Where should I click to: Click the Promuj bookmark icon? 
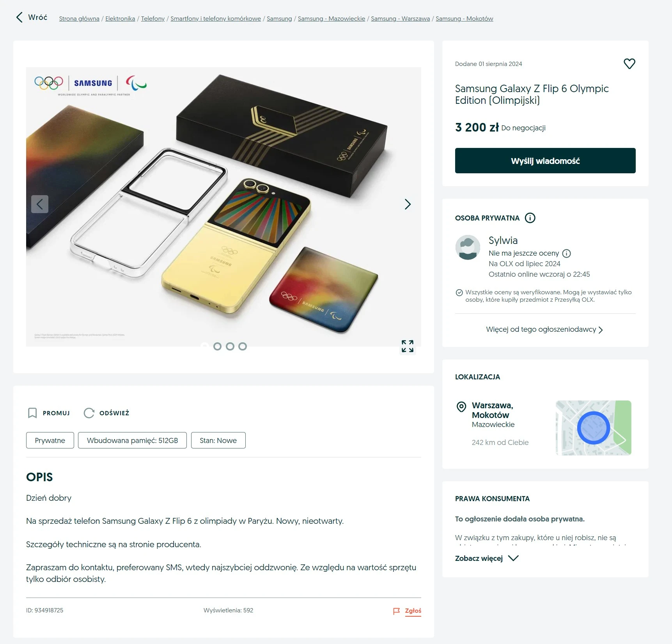tap(32, 413)
